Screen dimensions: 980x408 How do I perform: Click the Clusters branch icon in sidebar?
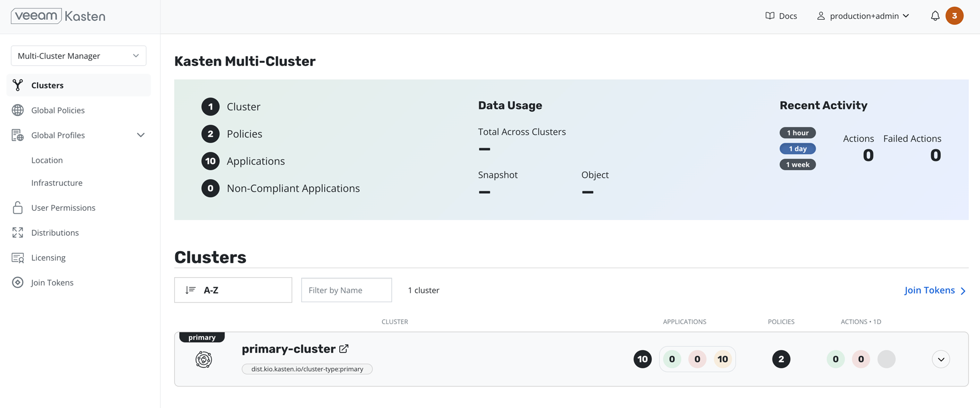tap(18, 85)
